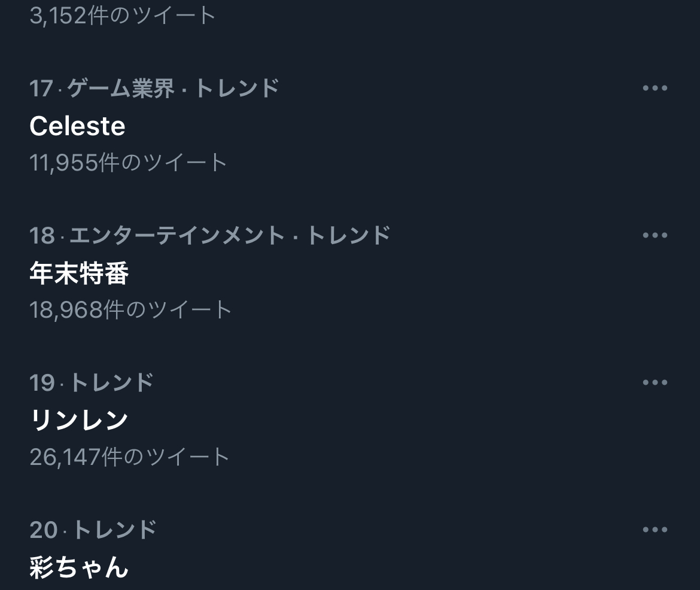Open more options for リンレン trend

click(655, 382)
